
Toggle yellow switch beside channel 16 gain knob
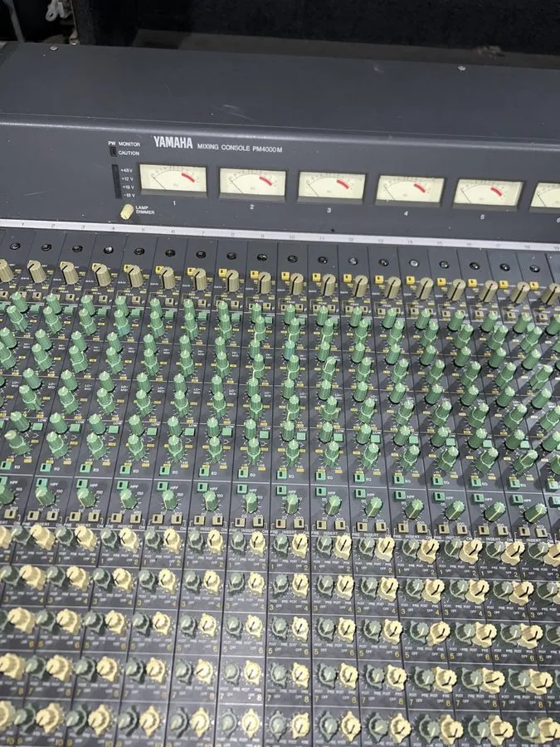[x=472, y=283]
